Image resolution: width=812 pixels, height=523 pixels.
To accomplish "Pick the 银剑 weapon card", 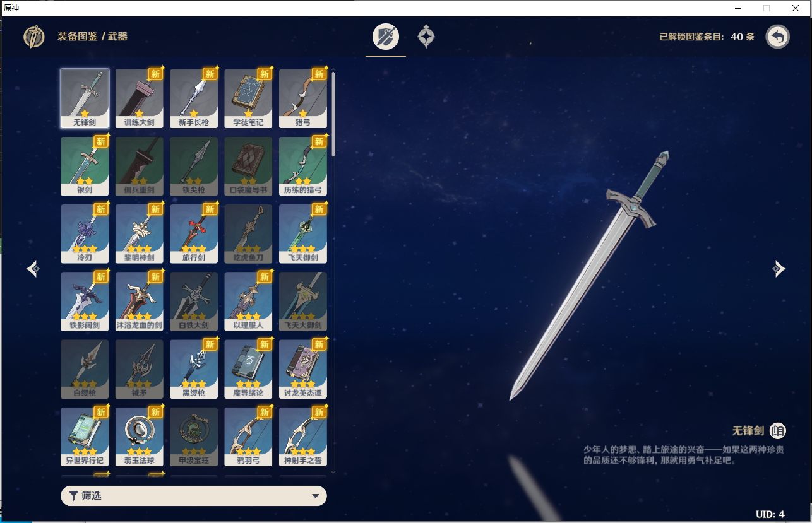I will pos(85,166).
